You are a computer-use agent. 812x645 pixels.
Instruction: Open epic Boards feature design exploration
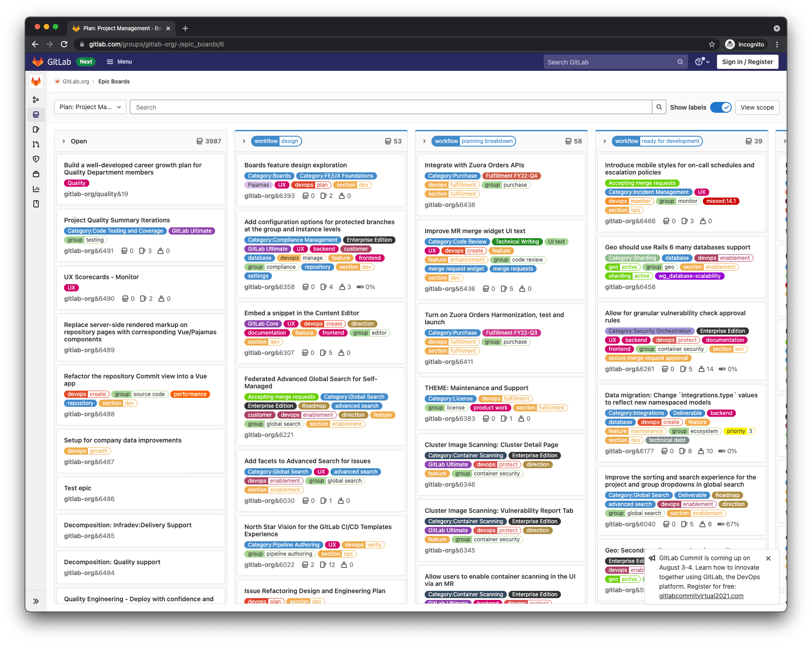(x=296, y=165)
